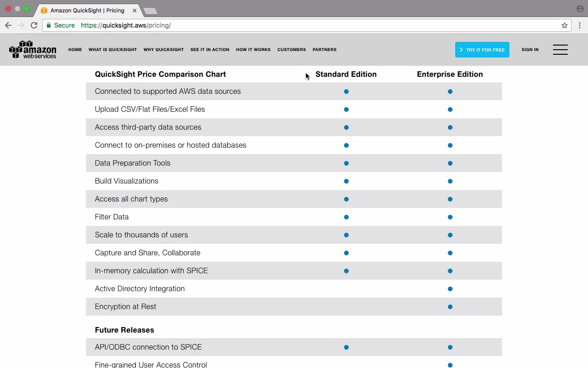Open HOW IT WORKS section
The image size is (588, 368).
(x=253, y=50)
